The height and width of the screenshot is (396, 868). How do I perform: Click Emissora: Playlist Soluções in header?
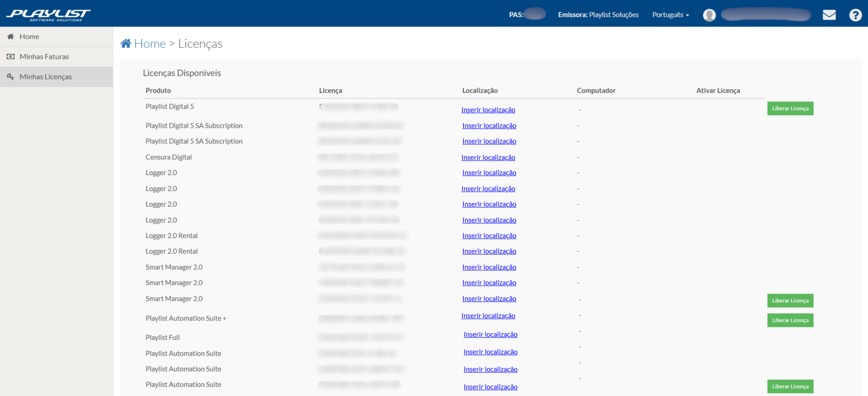(598, 15)
